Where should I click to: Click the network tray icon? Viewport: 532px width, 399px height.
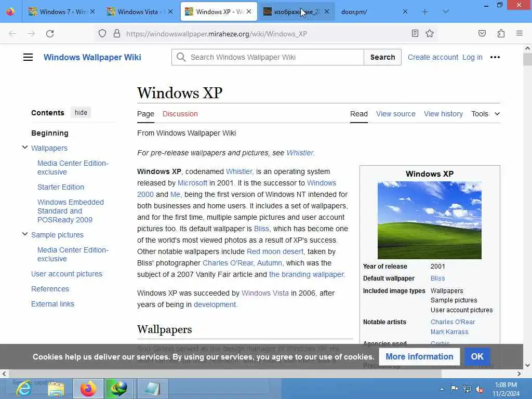[x=467, y=389]
